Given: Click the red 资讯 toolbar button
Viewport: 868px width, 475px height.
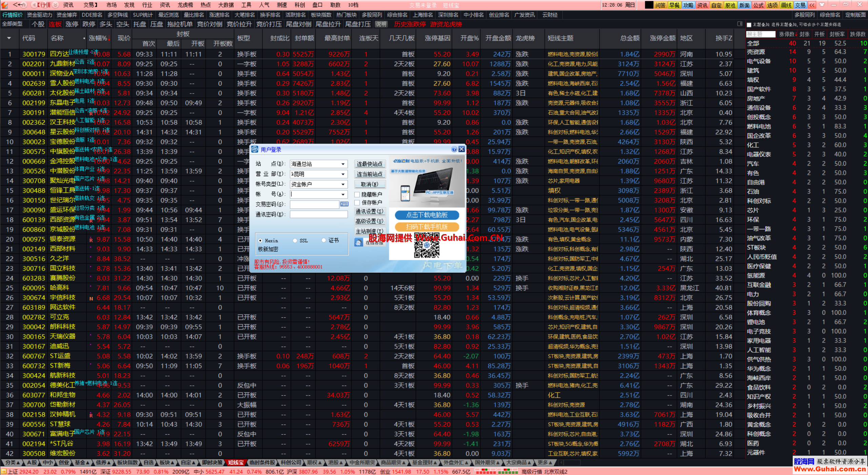Looking at the screenshot, I should pyautogui.click(x=702, y=5).
